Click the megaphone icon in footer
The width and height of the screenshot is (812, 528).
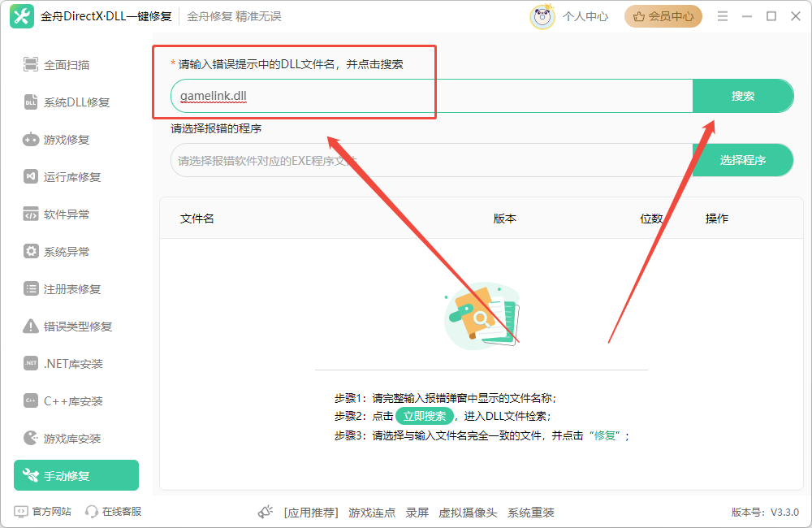click(x=266, y=512)
